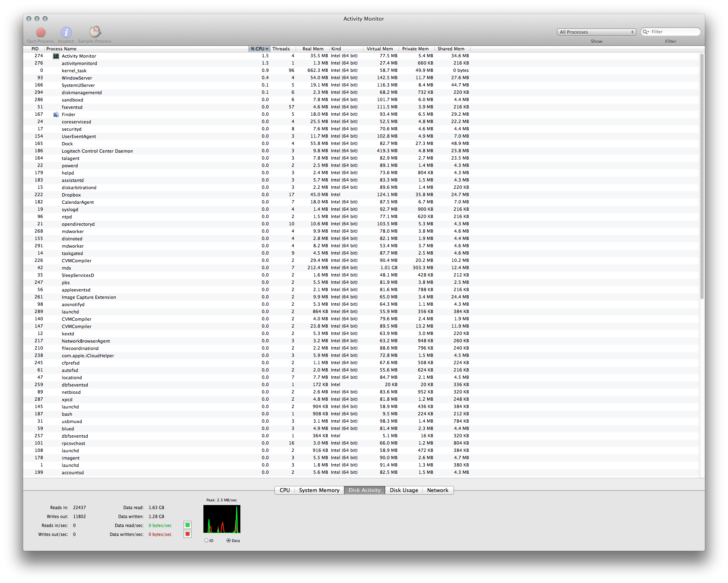Select the rpcsvchost process row
Screen dimensions: 728x583
tap(361, 443)
